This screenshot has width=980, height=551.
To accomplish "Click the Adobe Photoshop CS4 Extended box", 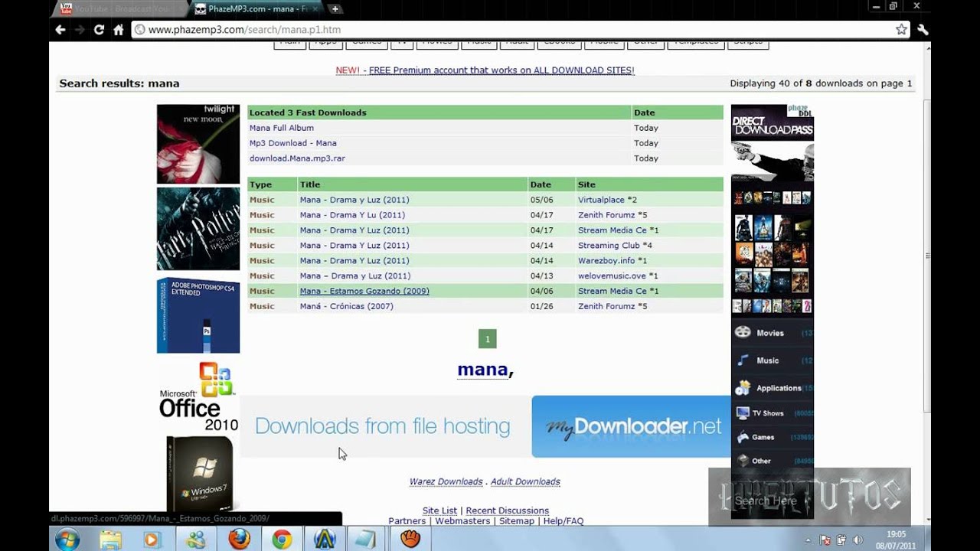I will [x=198, y=315].
